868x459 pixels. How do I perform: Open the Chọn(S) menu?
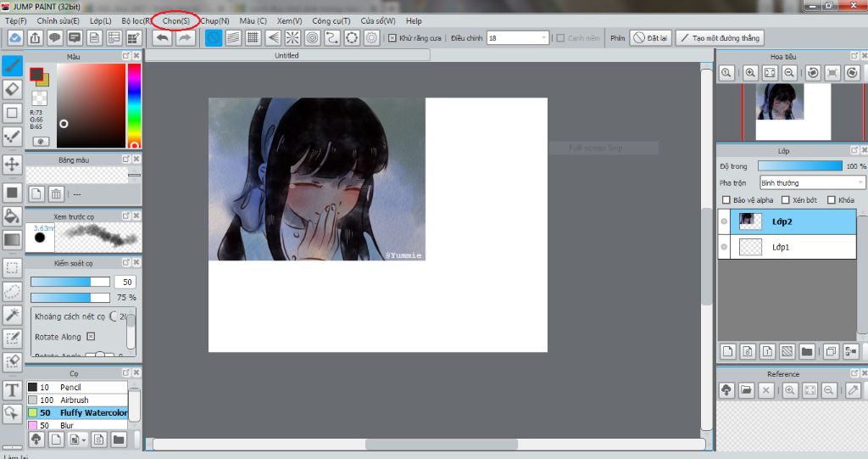point(176,20)
